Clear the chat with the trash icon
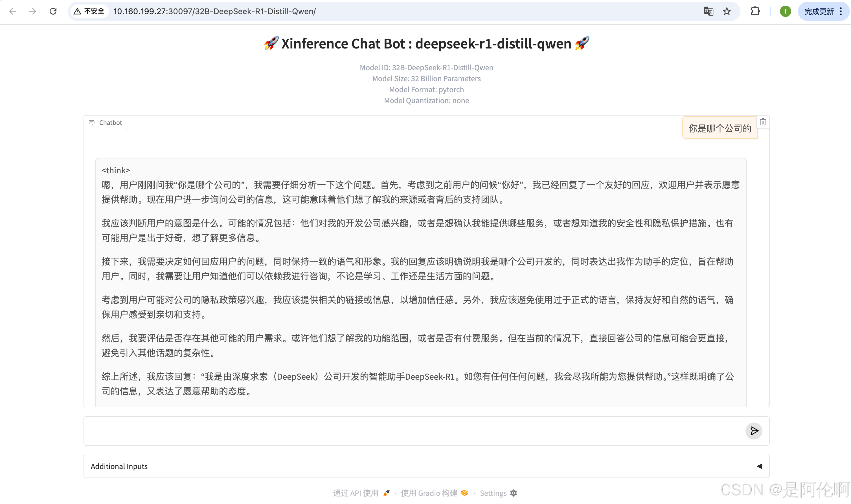The width and height of the screenshot is (851, 504). click(x=763, y=122)
